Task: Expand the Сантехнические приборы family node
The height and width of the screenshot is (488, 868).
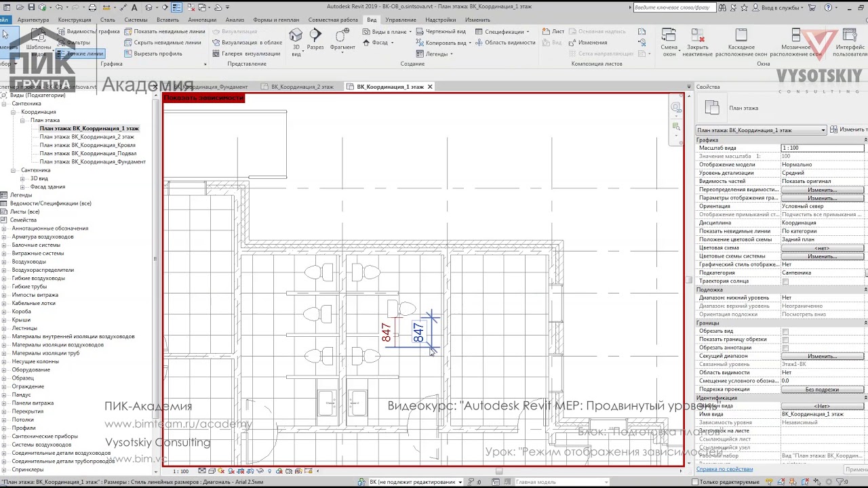Action: [x=4, y=436]
